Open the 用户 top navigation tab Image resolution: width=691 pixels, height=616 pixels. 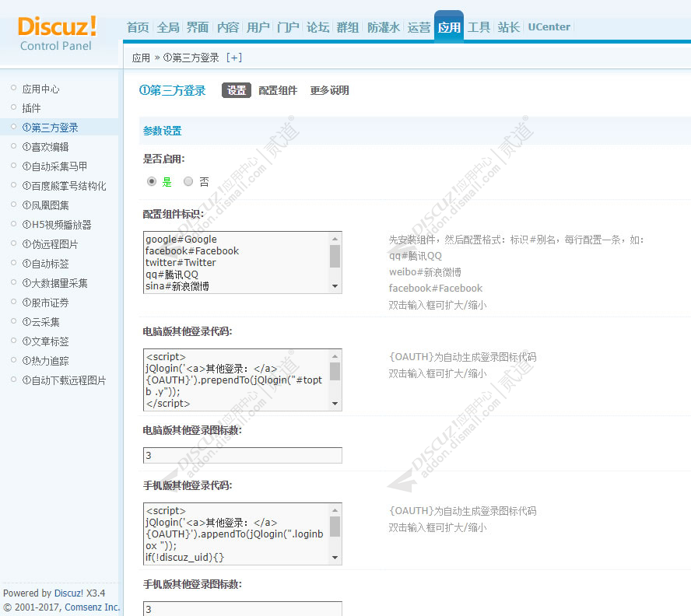tap(258, 27)
